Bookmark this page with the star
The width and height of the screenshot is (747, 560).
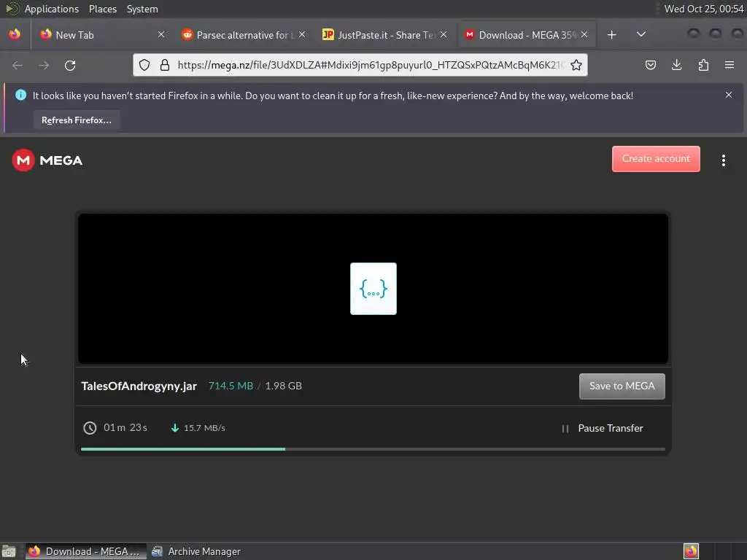(x=576, y=65)
